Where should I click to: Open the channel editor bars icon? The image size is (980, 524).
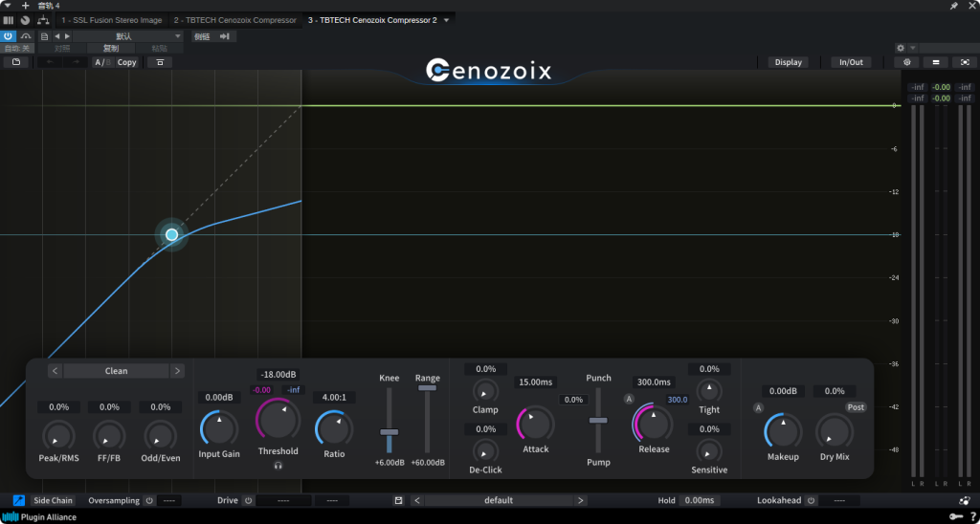tap(8, 20)
